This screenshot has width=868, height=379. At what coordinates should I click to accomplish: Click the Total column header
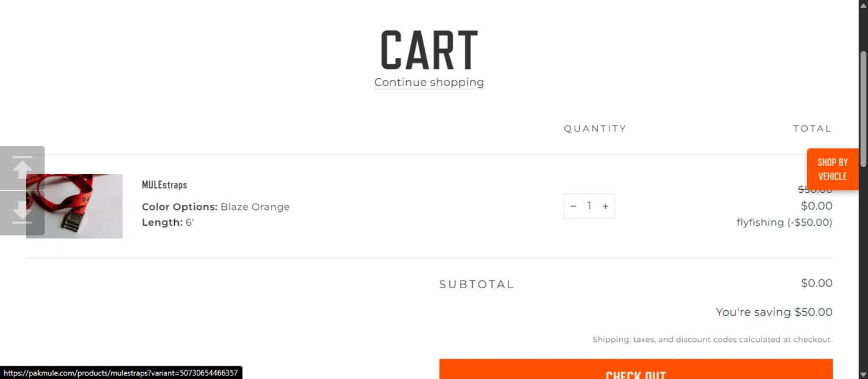[x=812, y=128]
